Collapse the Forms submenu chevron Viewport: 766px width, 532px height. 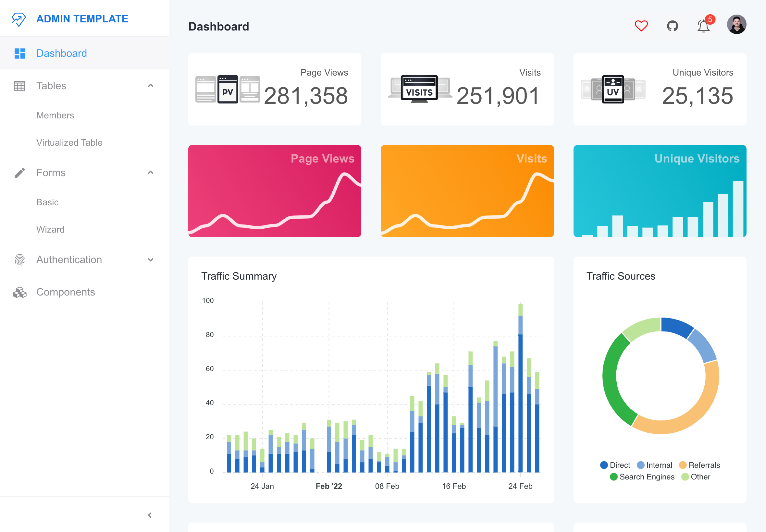pos(150,173)
